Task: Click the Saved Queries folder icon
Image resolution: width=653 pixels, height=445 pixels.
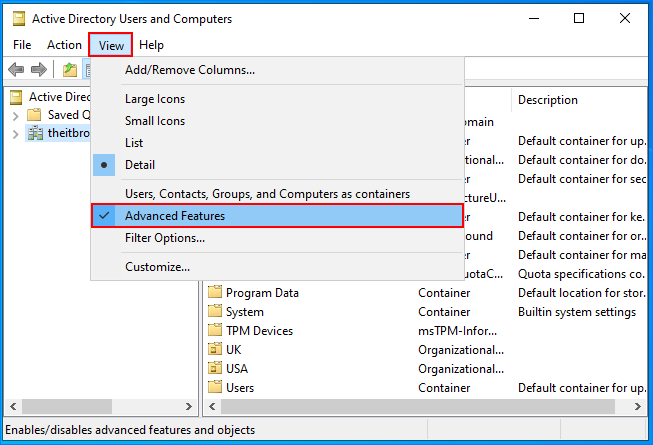Action: point(34,114)
